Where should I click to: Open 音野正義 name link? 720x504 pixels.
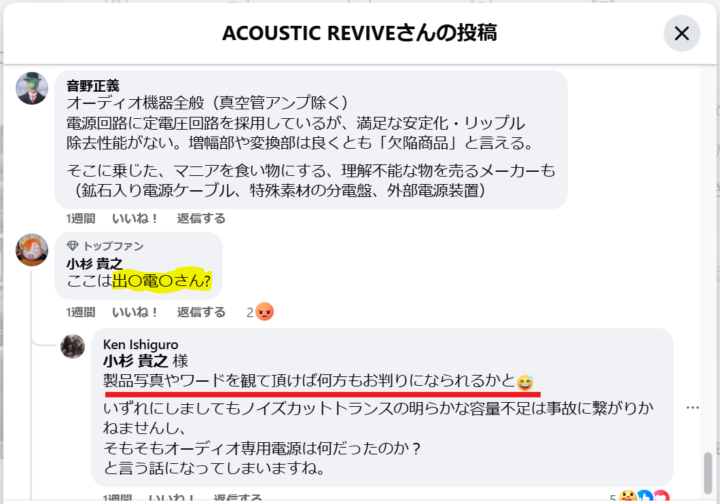[93, 86]
